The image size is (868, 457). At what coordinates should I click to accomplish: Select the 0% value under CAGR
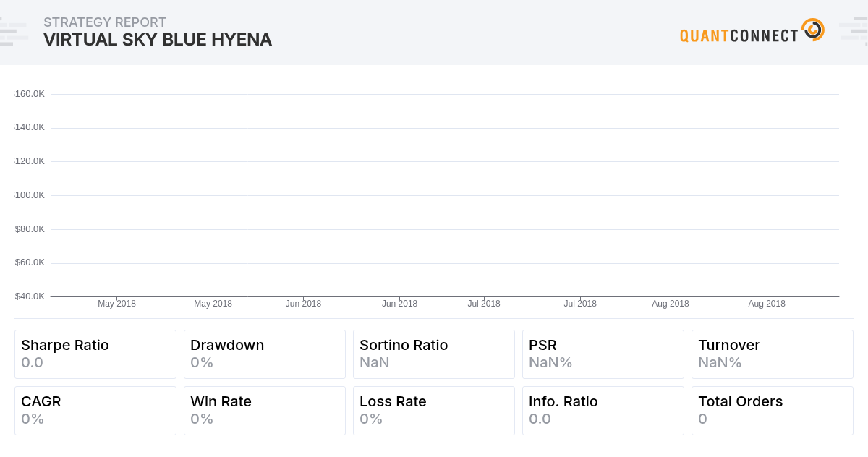[33, 419]
